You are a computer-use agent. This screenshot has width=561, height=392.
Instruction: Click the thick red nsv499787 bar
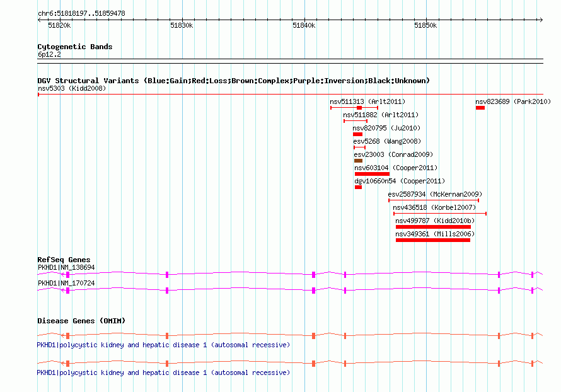[x=433, y=227]
